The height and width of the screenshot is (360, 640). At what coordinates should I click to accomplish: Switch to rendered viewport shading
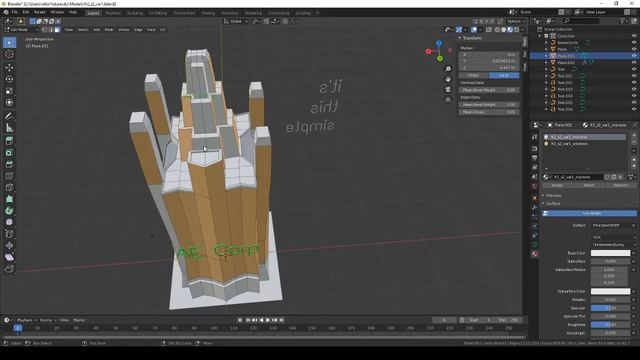[516, 29]
